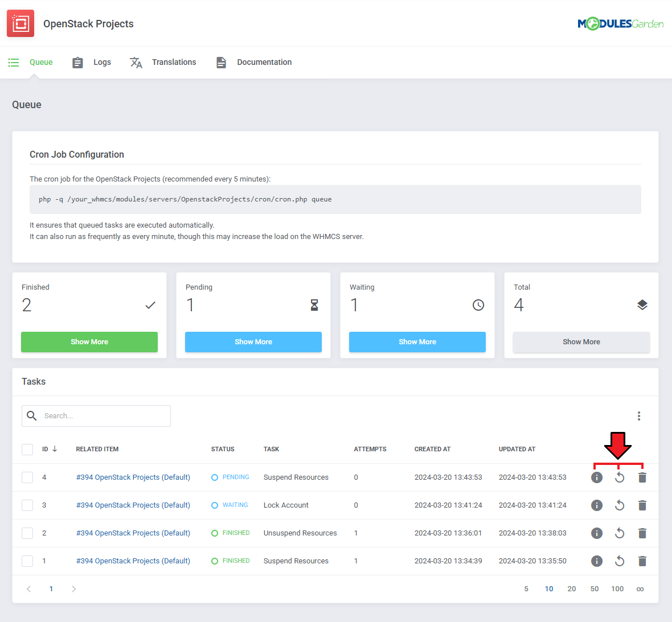
Task: Open the three-dot tasks options menu
Action: (x=638, y=416)
